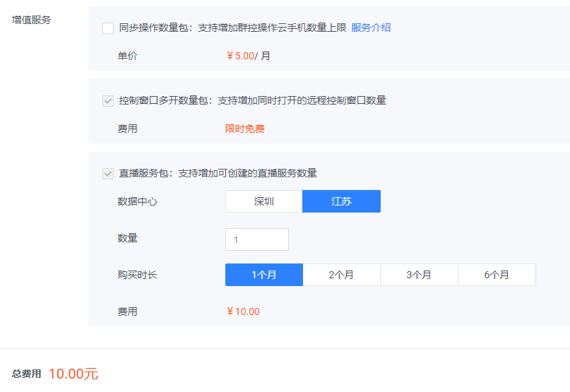570x392 pixels.
Task: Uncheck the 直播服务包 checkbox
Action: (108, 174)
